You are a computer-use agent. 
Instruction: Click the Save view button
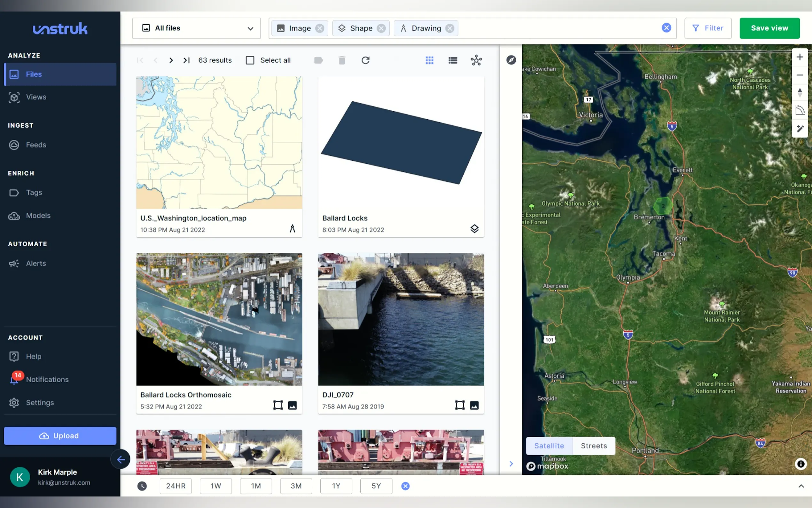coord(769,28)
